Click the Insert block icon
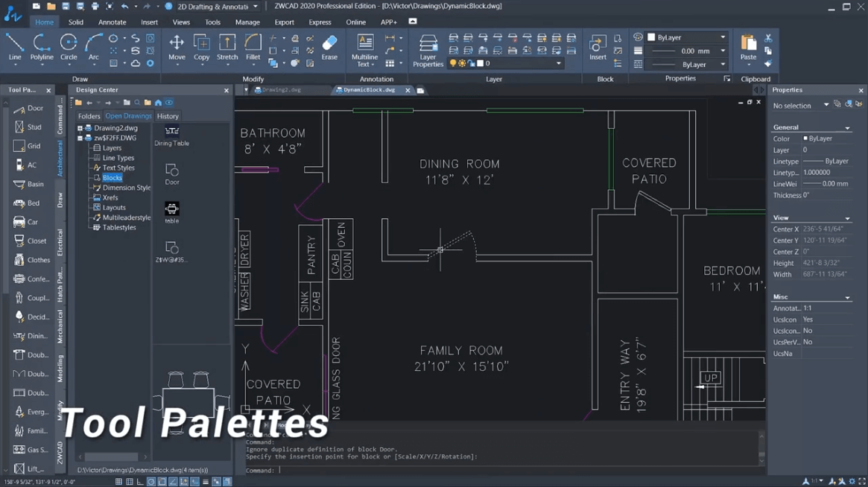The image size is (868, 487). [x=598, y=48]
